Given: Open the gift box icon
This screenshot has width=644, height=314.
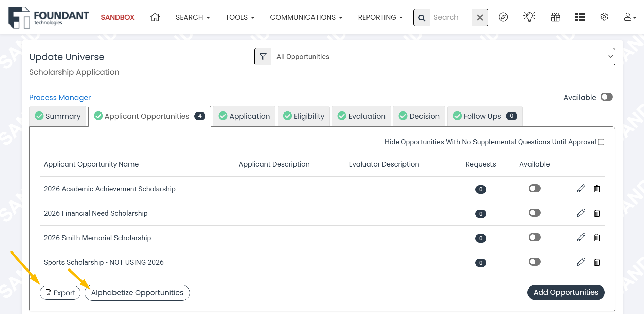Looking at the screenshot, I should point(555,17).
